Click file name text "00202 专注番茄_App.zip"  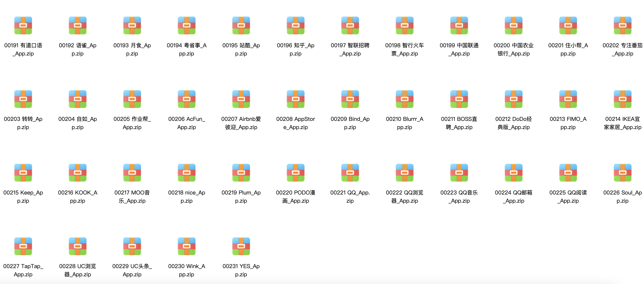coord(622,49)
